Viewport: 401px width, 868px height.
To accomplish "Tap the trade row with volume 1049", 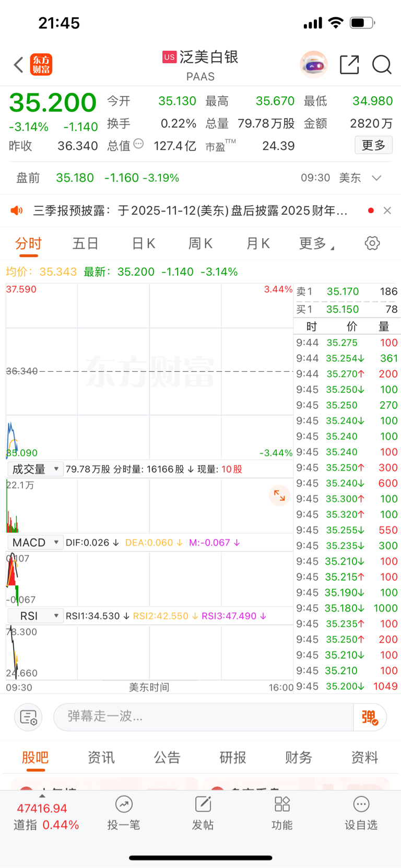I will click(x=347, y=686).
